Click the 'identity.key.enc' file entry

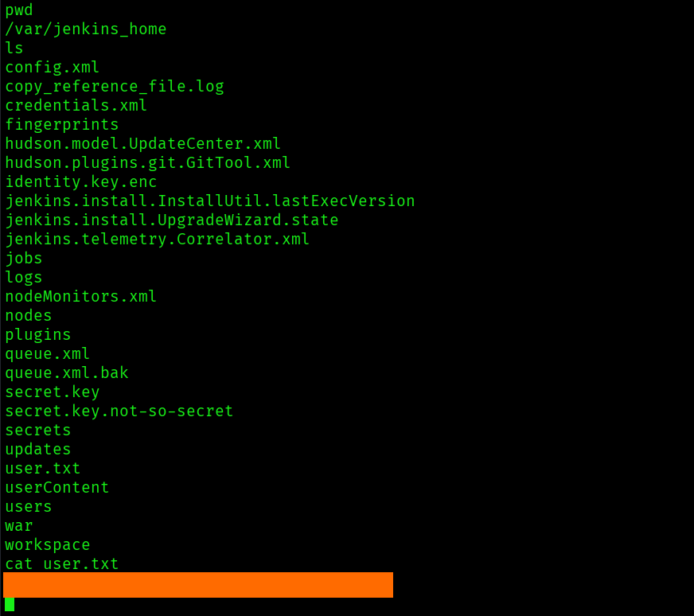click(81, 182)
